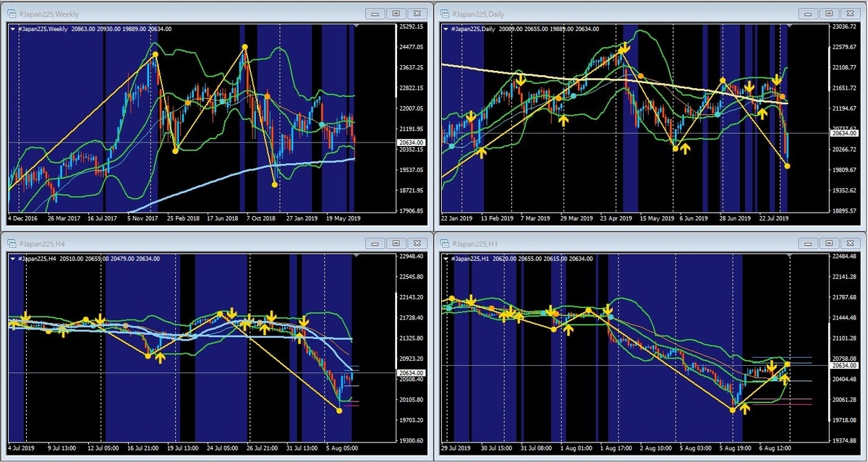This screenshot has height=462, width=868.
Task: Click the H4 chart OHLC header text
Action: click(88, 259)
